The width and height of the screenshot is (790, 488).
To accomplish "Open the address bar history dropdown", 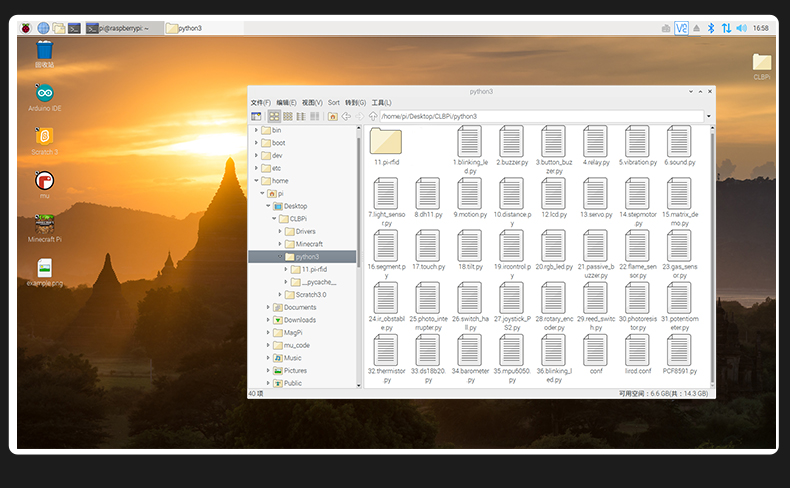I will pos(709,116).
